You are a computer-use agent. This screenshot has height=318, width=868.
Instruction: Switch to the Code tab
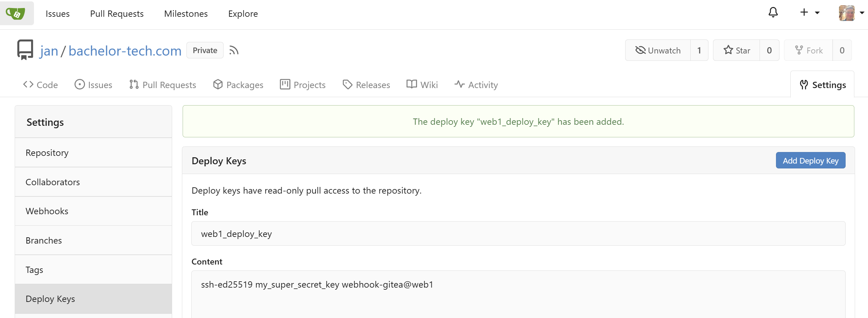click(40, 85)
